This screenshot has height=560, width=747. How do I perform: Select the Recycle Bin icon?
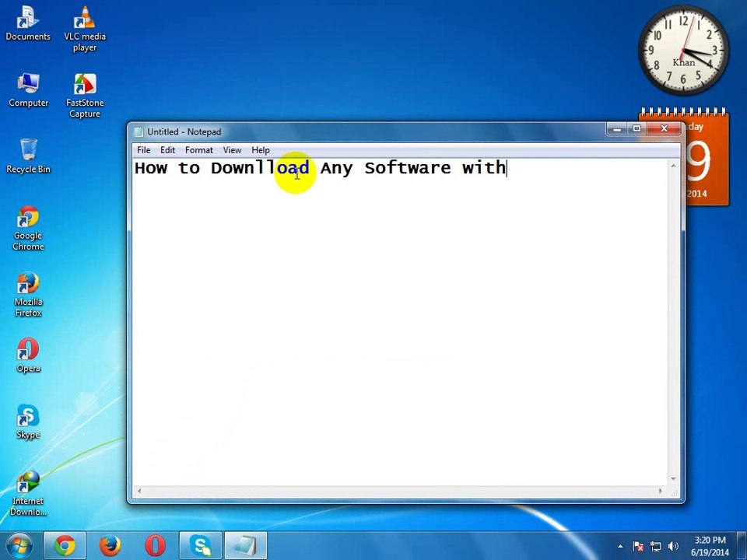28,156
